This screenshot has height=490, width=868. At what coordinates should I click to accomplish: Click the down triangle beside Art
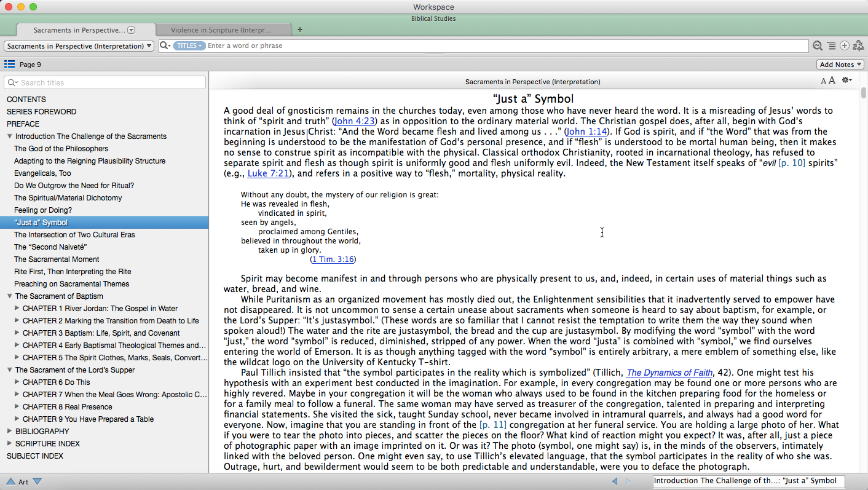click(x=37, y=481)
